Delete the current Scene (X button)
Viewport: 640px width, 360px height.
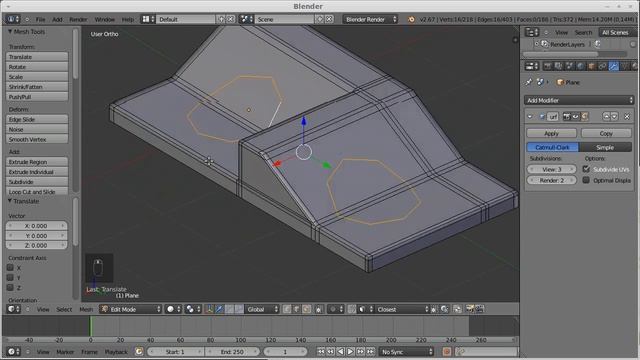329,19
